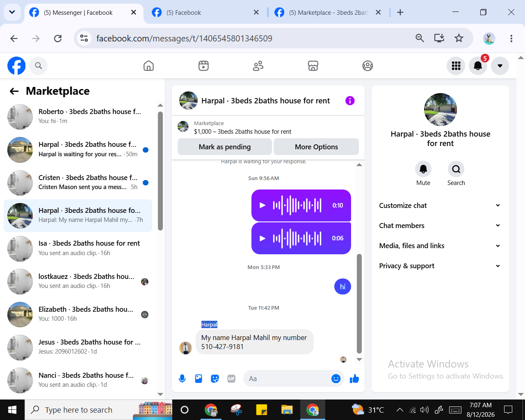Viewport: 525px width, 420px height.
Task: Expand Chat members section
Action: click(x=440, y=226)
